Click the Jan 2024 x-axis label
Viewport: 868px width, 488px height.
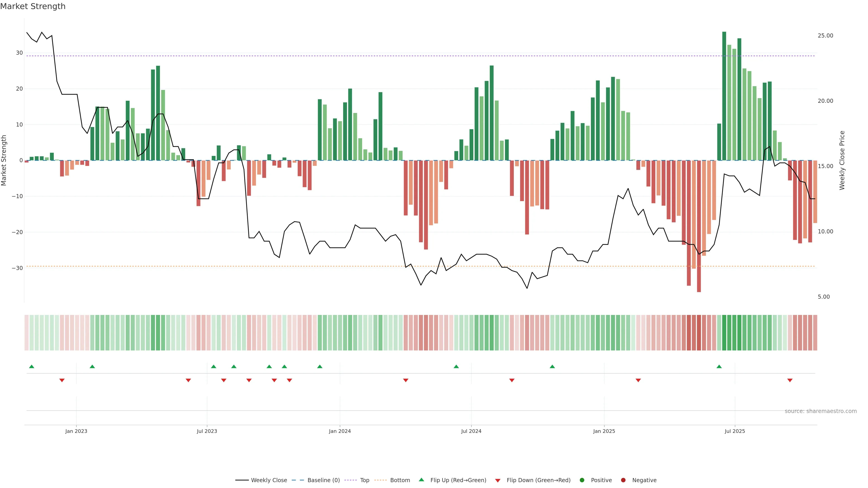(x=340, y=431)
